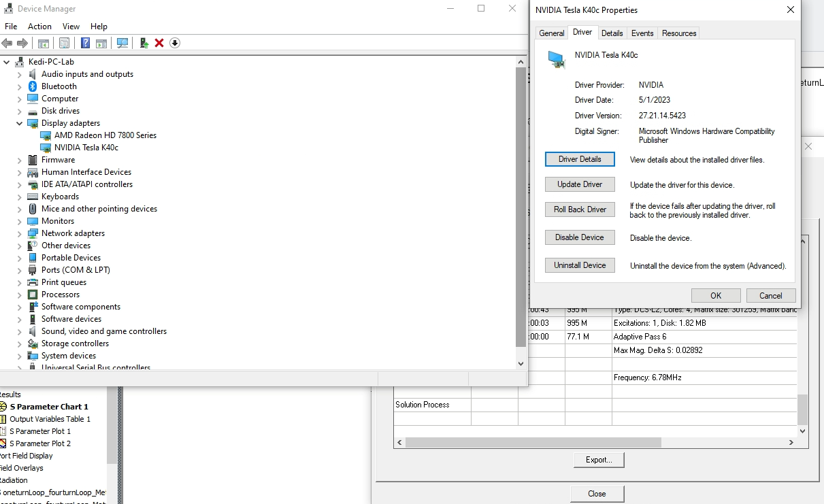This screenshot has width=824, height=504.
Task: Click the Disable Device button
Action: pyautogui.click(x=580, y=237)
